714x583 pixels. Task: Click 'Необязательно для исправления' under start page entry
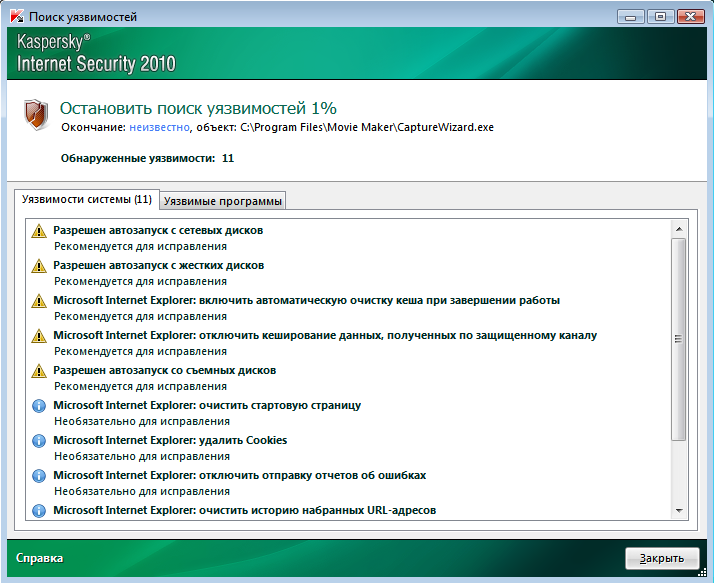click(x=142, y=421)
